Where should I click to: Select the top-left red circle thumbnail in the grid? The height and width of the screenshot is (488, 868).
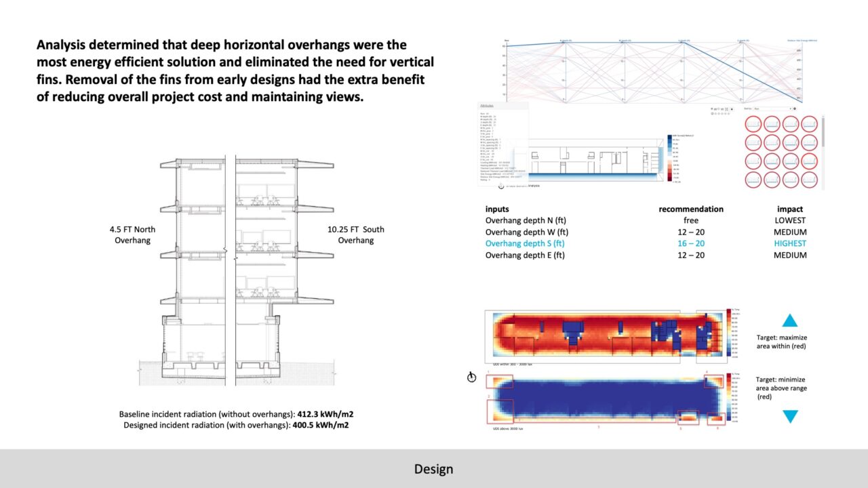(x=753, y=124)
